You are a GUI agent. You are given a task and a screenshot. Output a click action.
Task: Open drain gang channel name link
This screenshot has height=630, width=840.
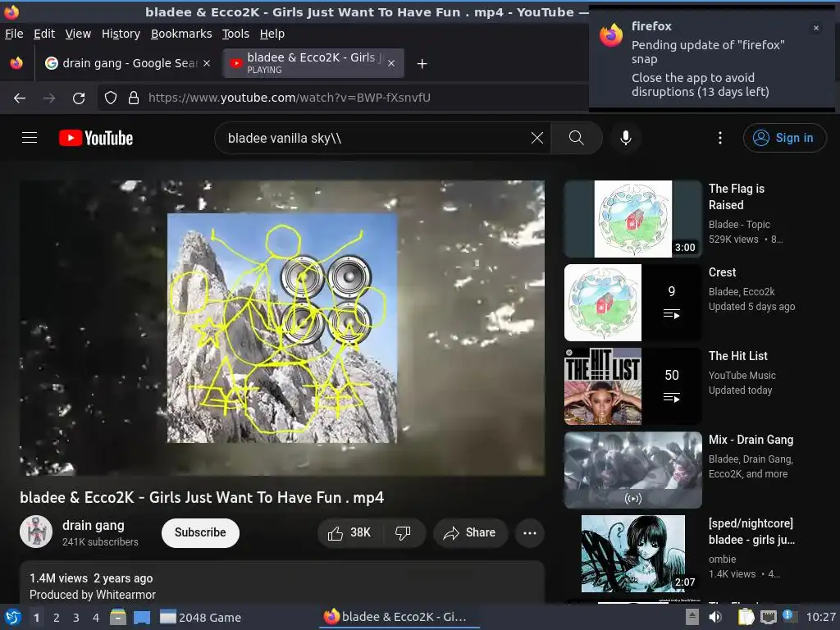(x=94, y=526)
